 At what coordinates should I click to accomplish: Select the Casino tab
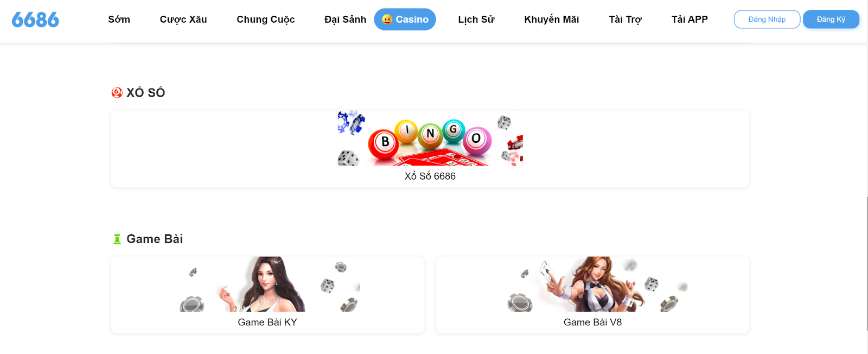[405, 20]
